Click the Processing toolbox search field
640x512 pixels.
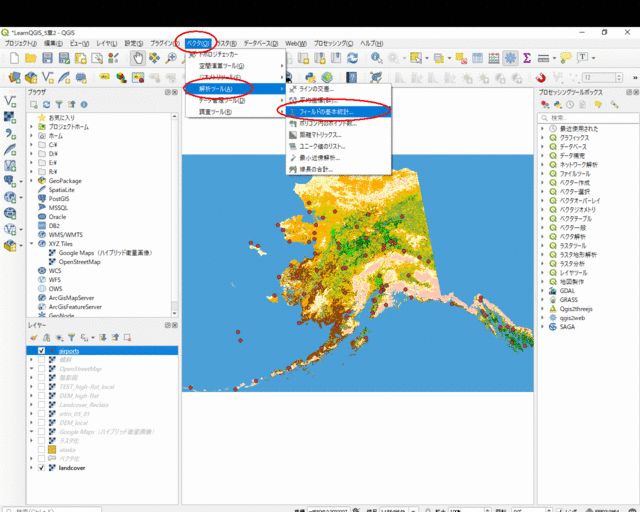(588, 118)
